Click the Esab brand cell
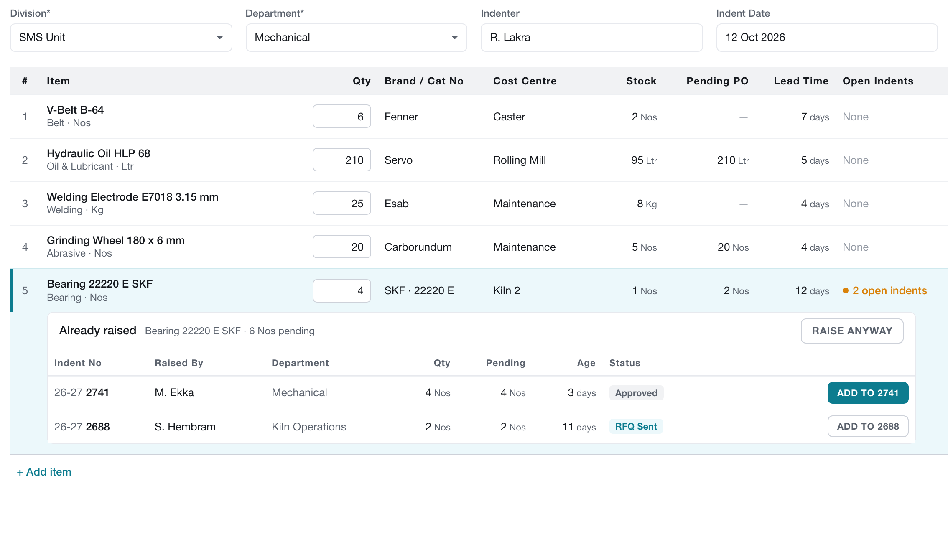Viewport: 948px width, 560px height. coord(397,204)
